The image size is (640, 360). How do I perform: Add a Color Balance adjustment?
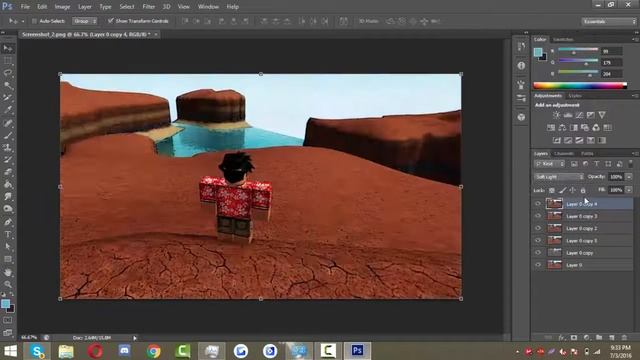(562, 128)
